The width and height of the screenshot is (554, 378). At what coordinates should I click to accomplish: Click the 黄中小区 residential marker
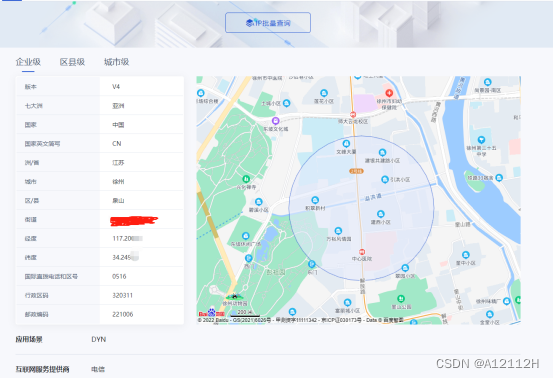[466, 255]
